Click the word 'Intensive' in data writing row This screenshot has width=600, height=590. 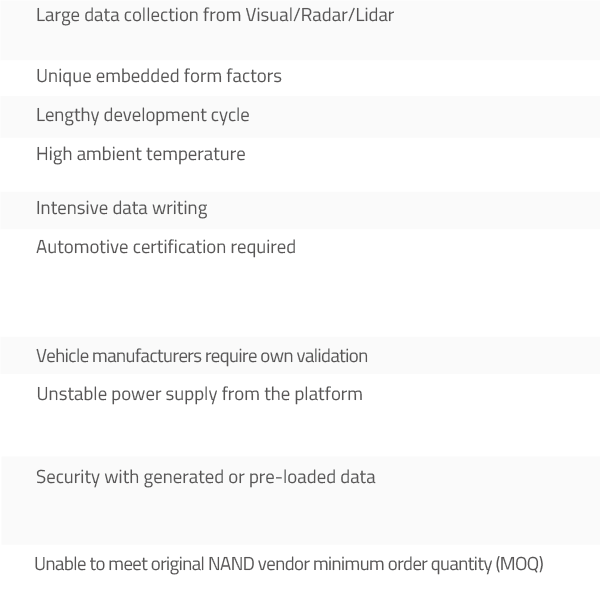[x=72, y=208]
